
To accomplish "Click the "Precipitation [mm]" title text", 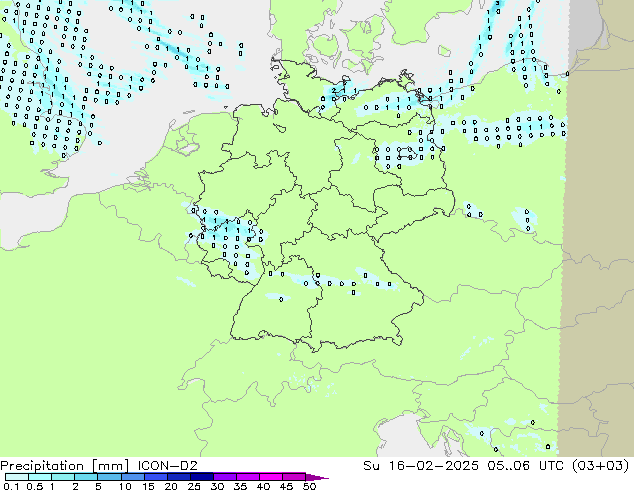I will click(x=65, y=466).
